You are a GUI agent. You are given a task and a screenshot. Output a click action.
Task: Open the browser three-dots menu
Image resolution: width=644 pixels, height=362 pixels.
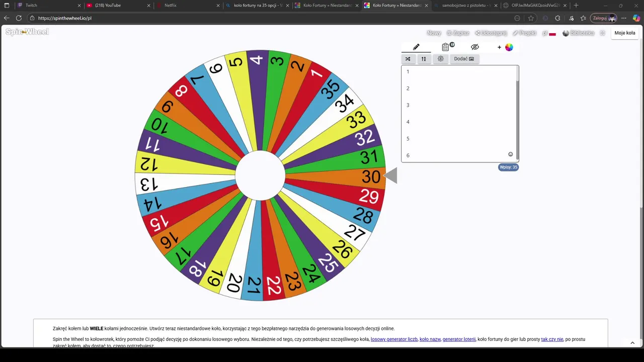click(624, 18)
